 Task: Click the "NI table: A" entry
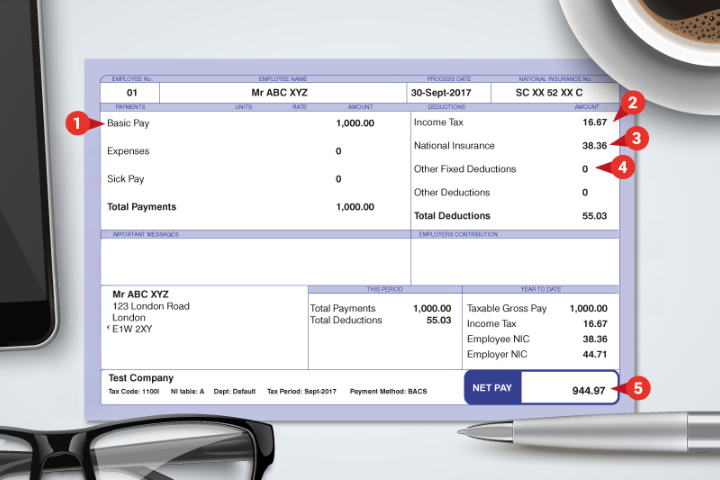coord(187,391)
